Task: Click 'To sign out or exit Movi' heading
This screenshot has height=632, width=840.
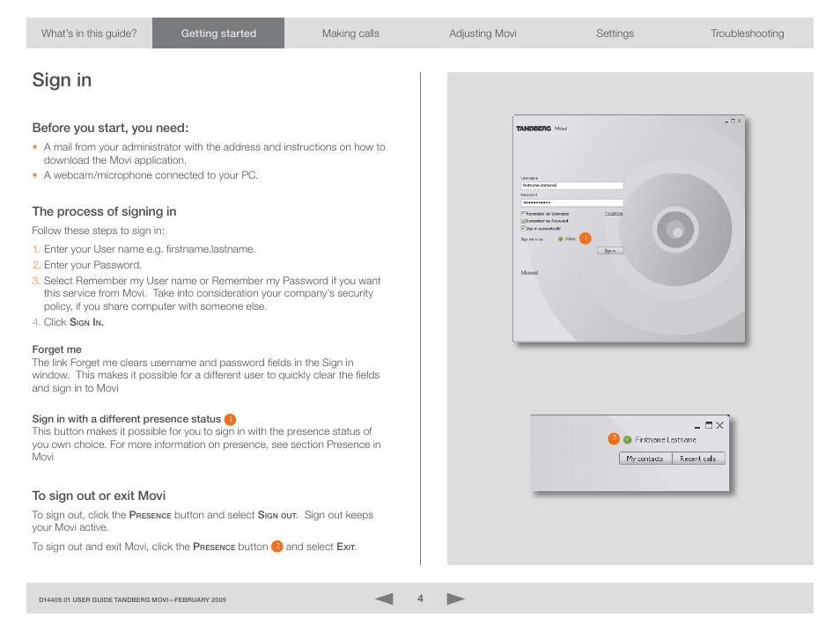Action: click(x=99, y=496)
